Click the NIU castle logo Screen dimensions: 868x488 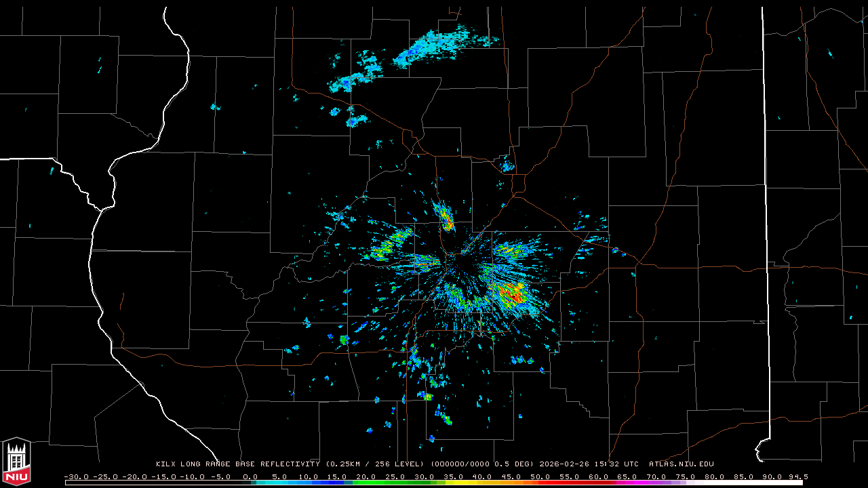pos(16,461)
